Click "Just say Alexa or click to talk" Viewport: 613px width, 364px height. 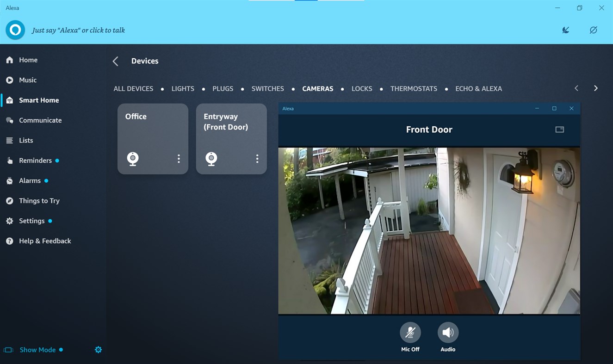(78, 30)
